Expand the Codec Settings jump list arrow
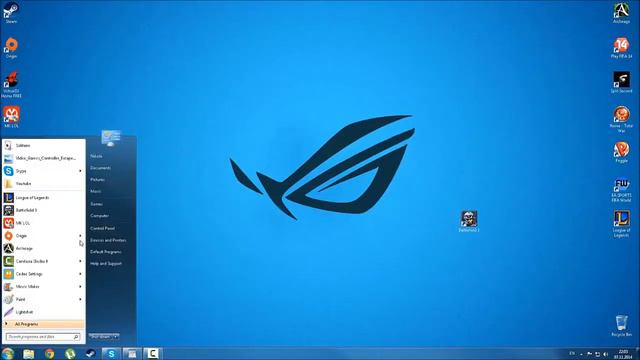This screenshot has height=360, width=640. (x=80, y=274)
